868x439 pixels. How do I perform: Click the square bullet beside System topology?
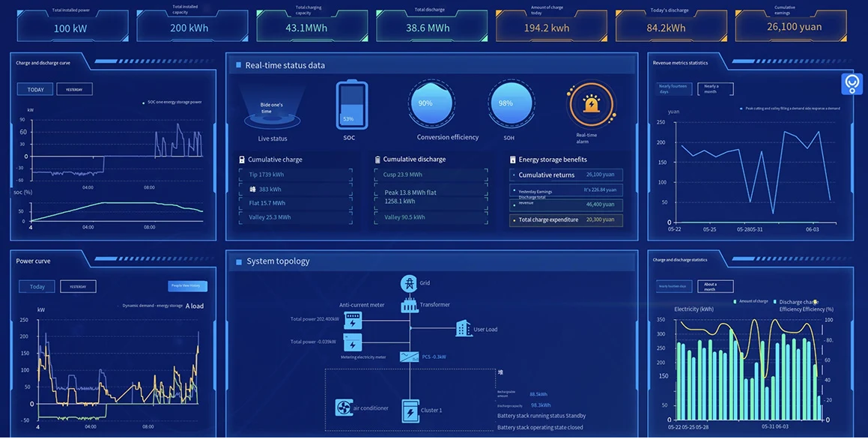[239, 262]
